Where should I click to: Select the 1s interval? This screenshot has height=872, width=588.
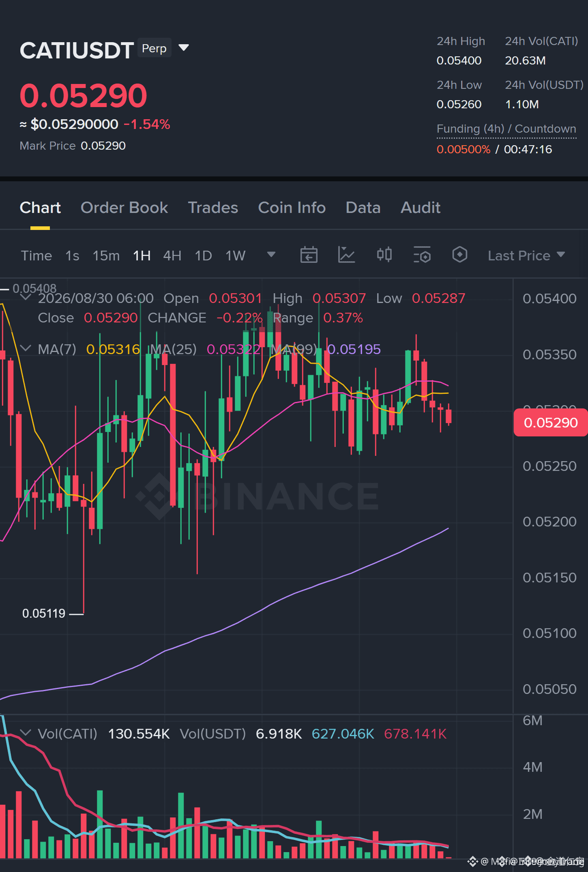click(x=72, y=256)
